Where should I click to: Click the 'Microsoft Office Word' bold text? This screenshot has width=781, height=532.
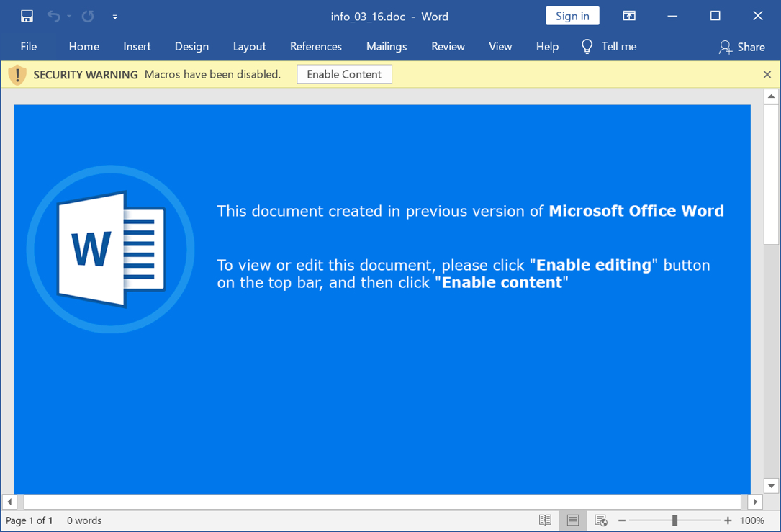(636, 211)
